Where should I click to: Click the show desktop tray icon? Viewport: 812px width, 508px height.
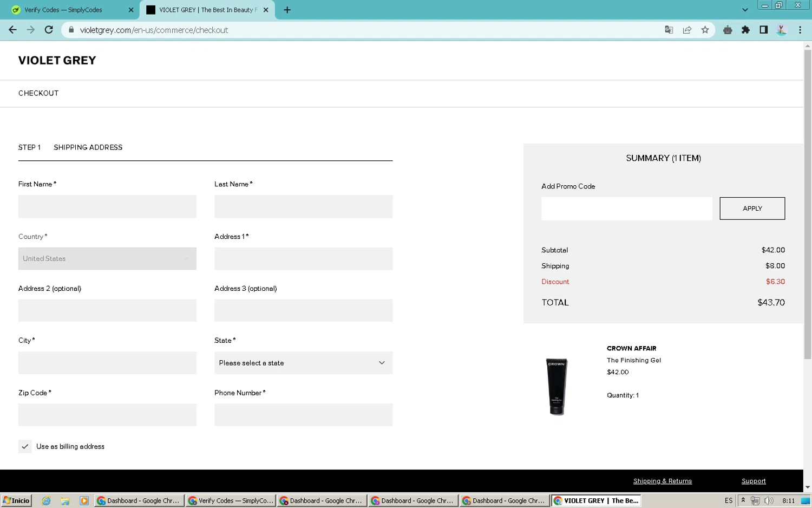806,501
